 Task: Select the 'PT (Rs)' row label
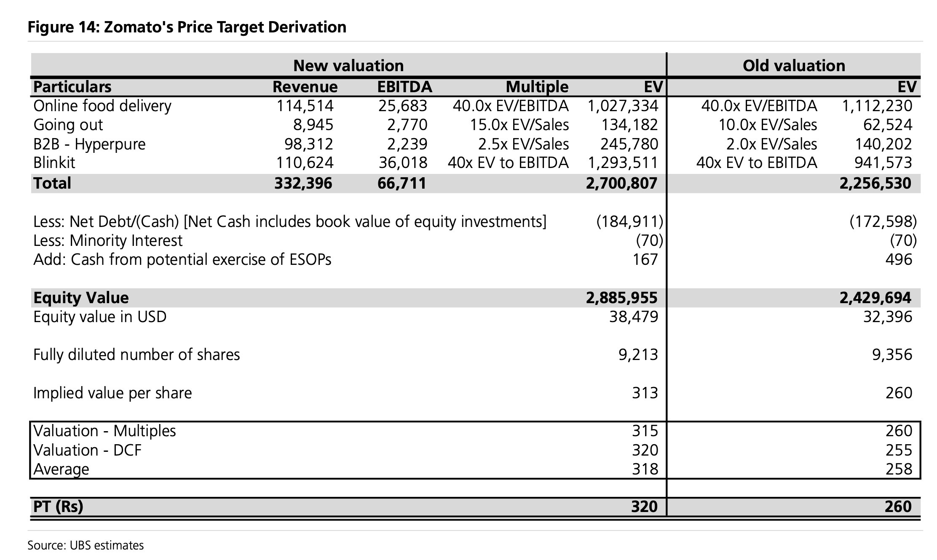58,507
